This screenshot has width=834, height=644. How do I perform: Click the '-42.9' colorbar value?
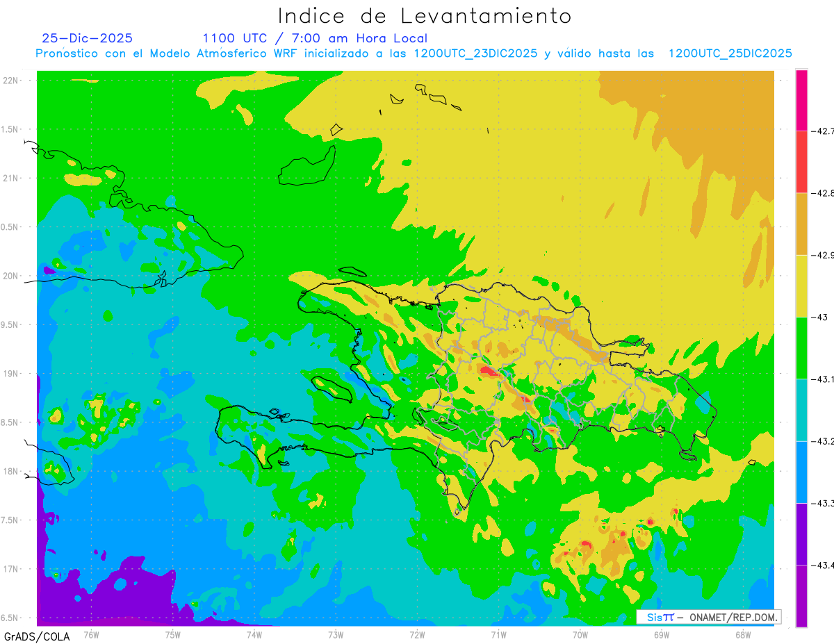[824, 255]
